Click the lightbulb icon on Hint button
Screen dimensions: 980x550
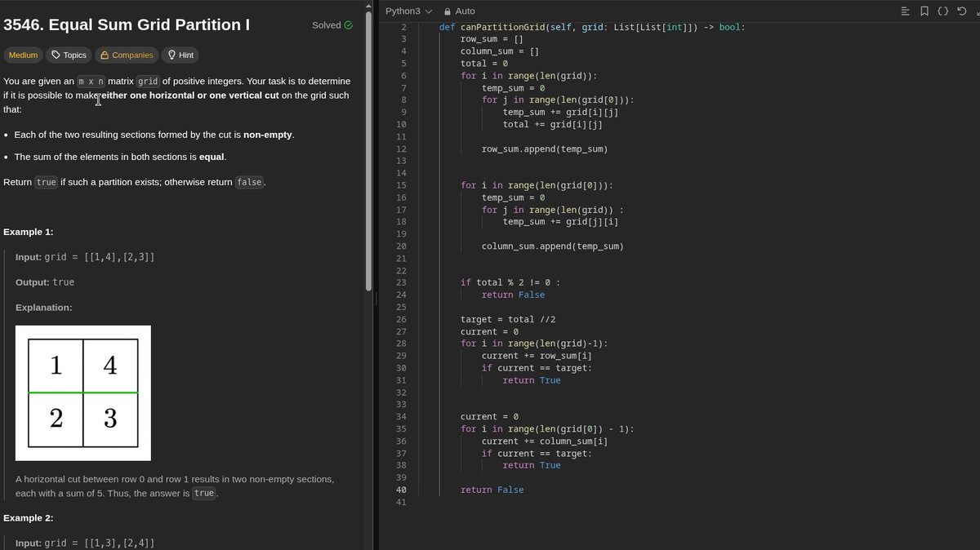171,55
